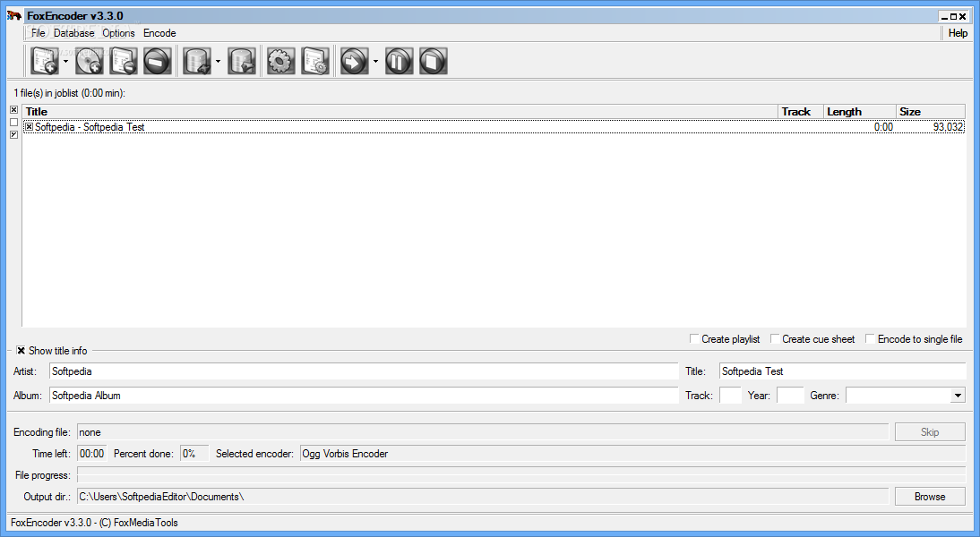Open the File menu
Image resolution: width=980 pixels, height=537 pixels.
coord(39,33)
